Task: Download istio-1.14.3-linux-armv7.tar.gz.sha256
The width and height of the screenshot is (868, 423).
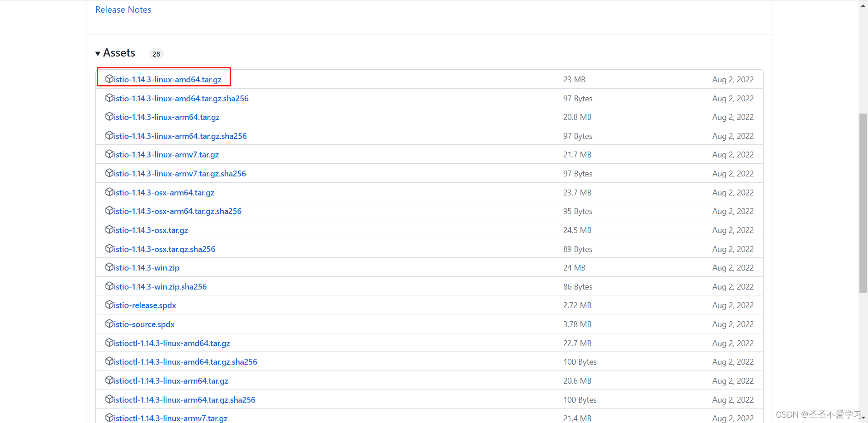Action: coord(179,173)
